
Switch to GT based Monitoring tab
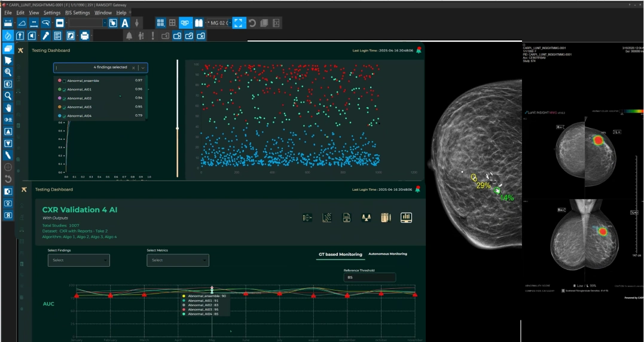click(x=340, y=255)
